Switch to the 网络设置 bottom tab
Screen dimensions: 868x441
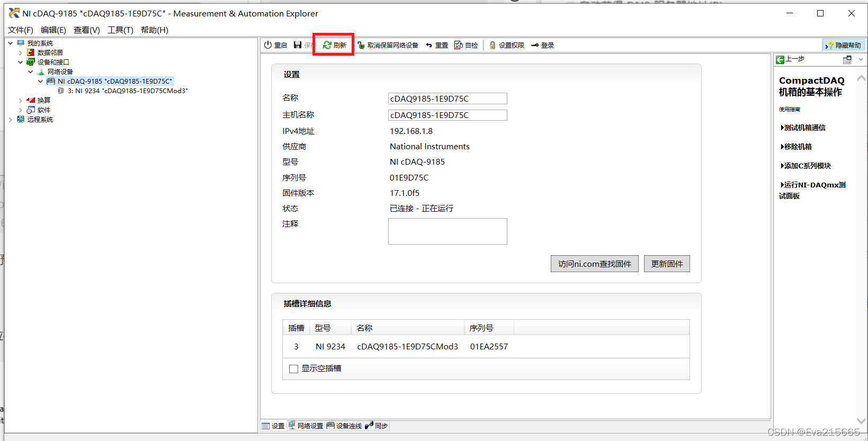306,426
